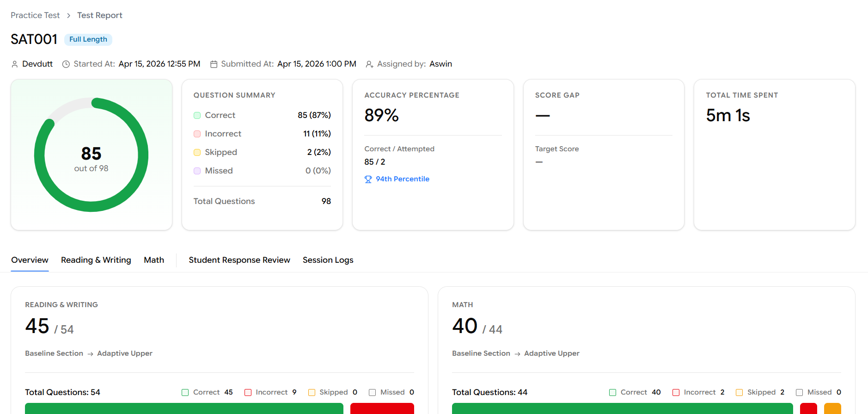Toggle the Math Skipped legend box
868x414 pixels.
(739, 392)
